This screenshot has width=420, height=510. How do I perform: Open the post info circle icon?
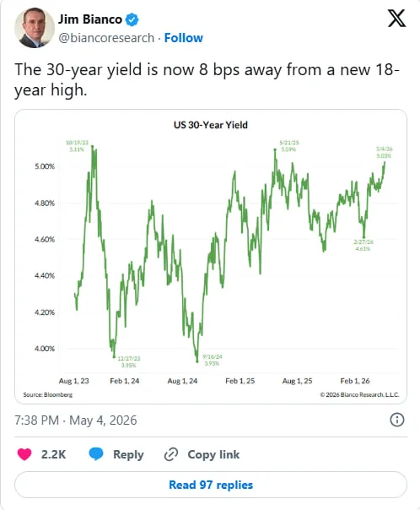[x=397, y=420]
